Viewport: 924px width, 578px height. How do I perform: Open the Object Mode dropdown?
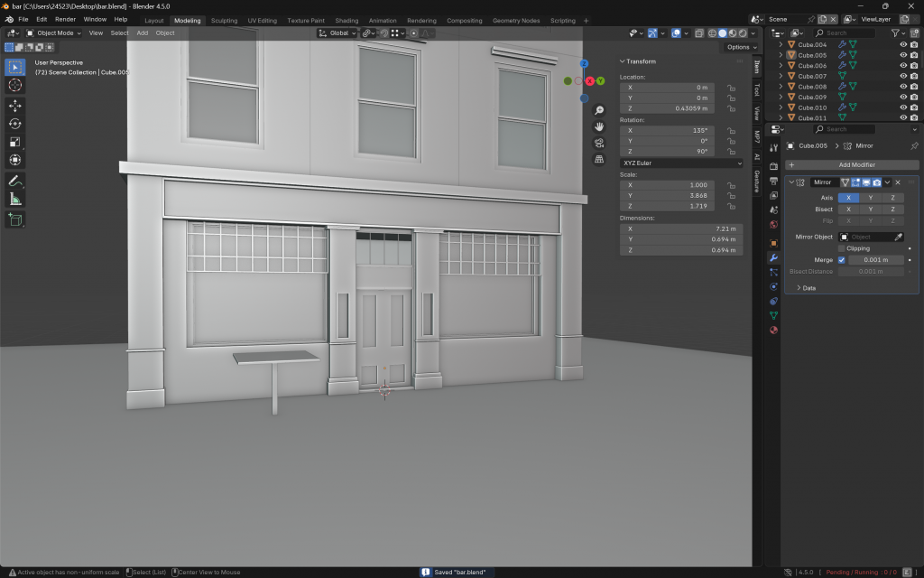[x=56, y=33]
